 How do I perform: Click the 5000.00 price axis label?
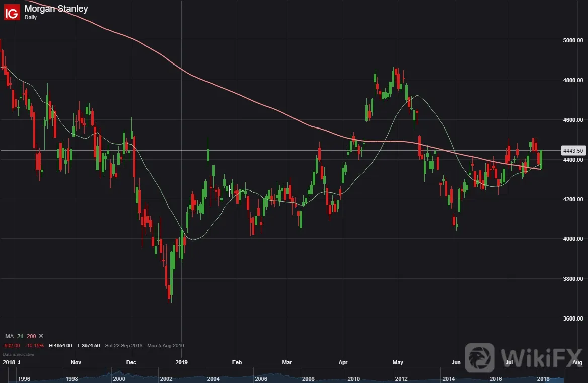pos(573,40)
